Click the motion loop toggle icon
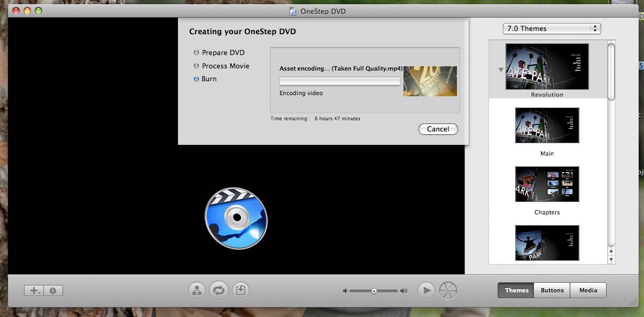 [x=219, y=290]
